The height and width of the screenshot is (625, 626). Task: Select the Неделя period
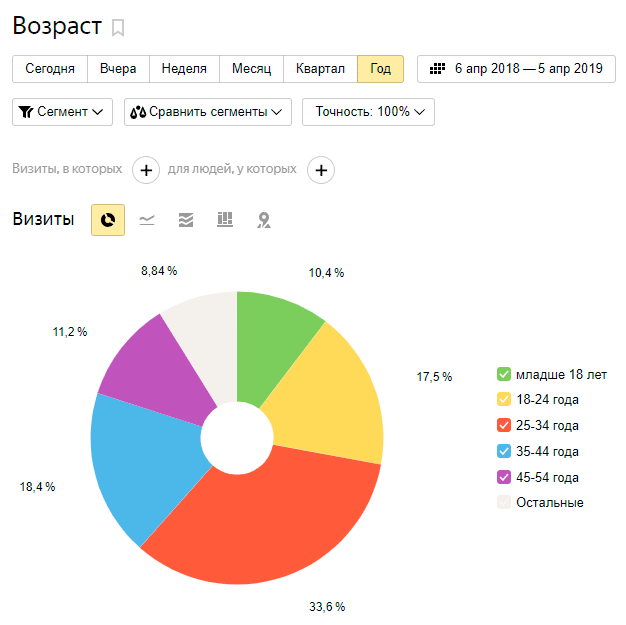[x=184, y=69]
